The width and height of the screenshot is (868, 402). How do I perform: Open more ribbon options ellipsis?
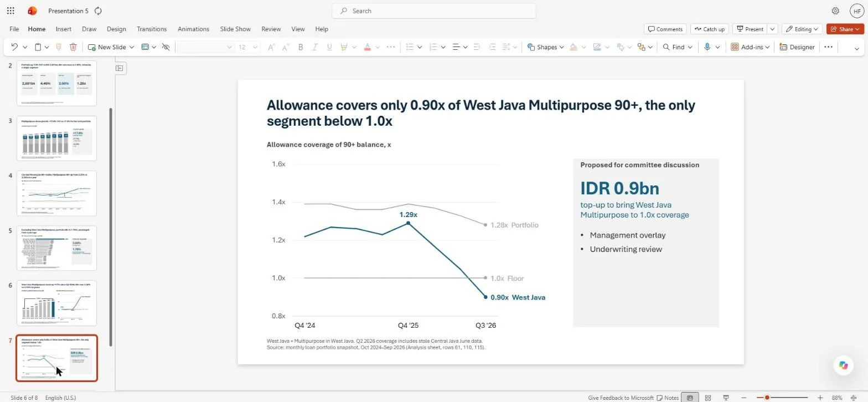coord(828,47)
